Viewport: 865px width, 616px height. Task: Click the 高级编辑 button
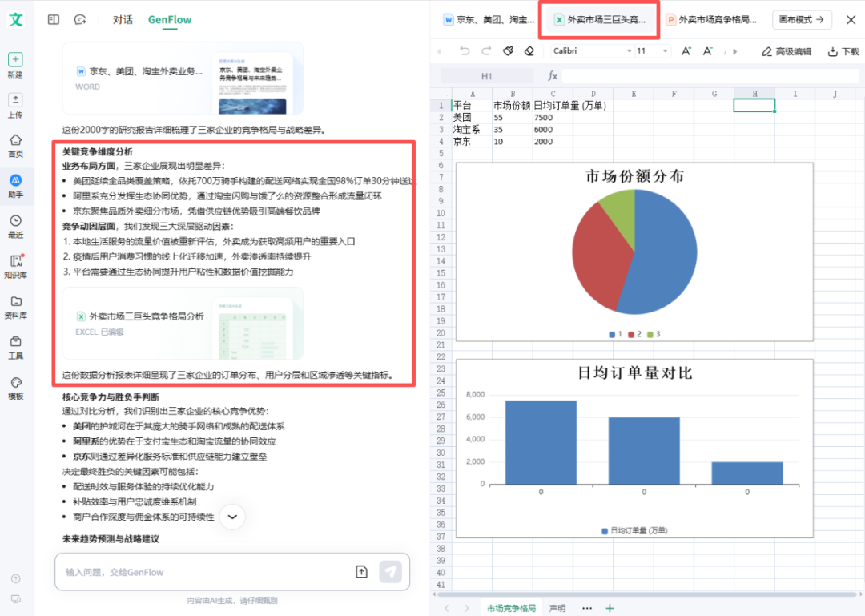pos(787,51)
